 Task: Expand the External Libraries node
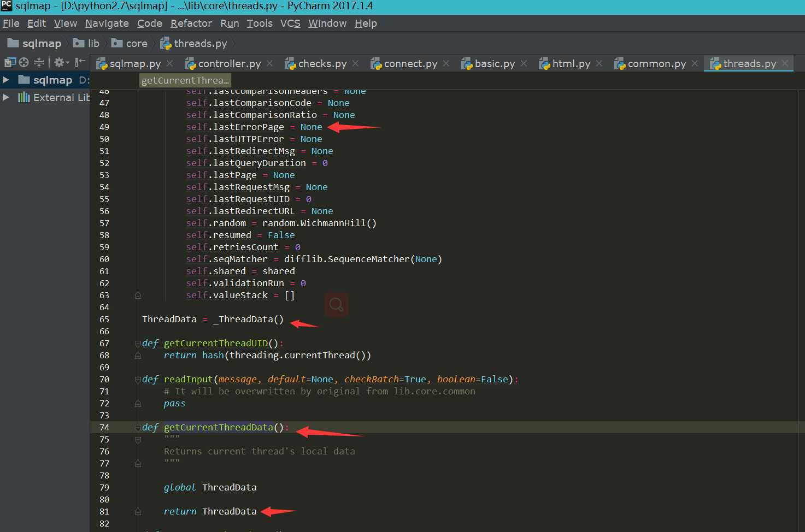(x=5, y=97)
